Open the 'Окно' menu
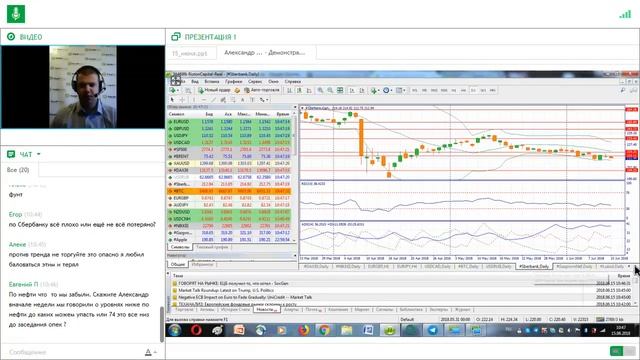Viewport: 640px width, 360px height. tap(273, 82)
